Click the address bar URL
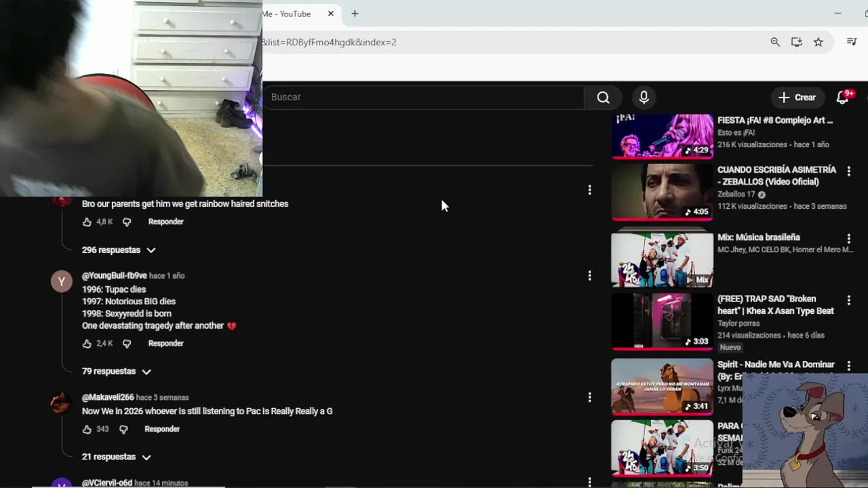The image size is (868, 488). [x=330, y=42]
